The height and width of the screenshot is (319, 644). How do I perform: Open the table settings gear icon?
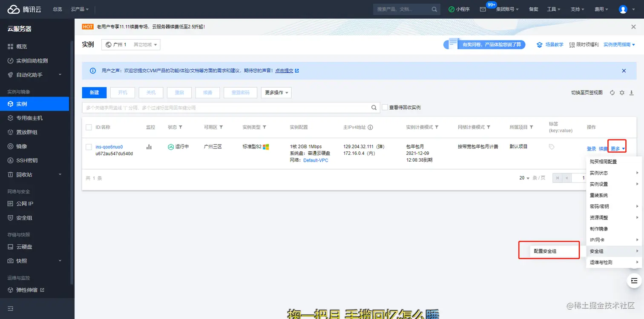click(x=622, y=93)
